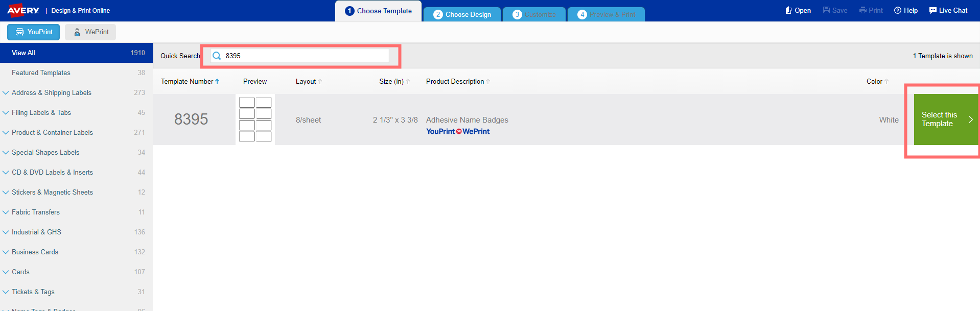
Task: Click Design & Print Online title
Action: click(81, 11)
